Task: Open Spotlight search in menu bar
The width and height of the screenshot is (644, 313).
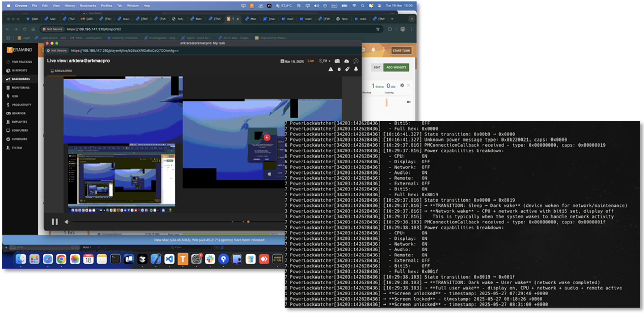Action: click(x=362, y=6)
